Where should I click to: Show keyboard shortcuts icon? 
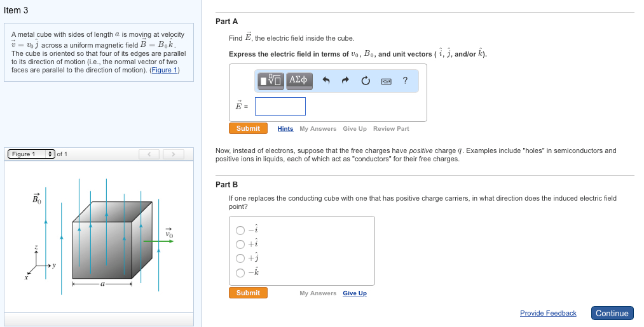coord(386,81)
